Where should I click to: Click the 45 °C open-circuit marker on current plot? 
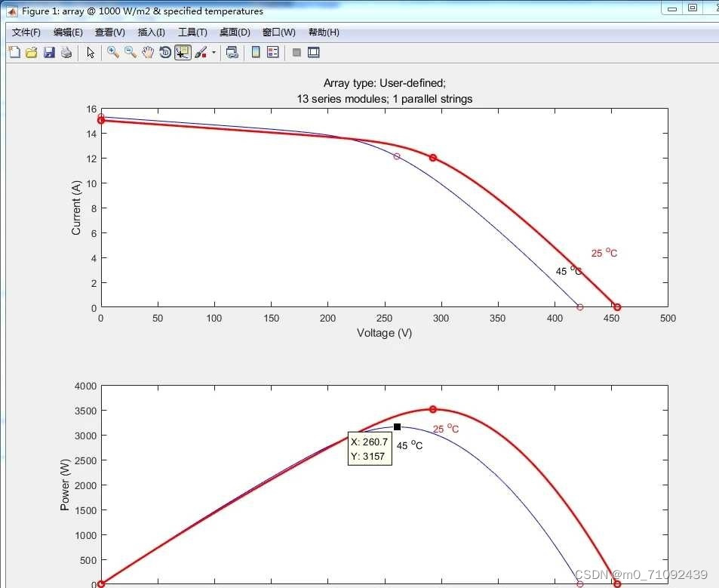[x=579, y=307]
